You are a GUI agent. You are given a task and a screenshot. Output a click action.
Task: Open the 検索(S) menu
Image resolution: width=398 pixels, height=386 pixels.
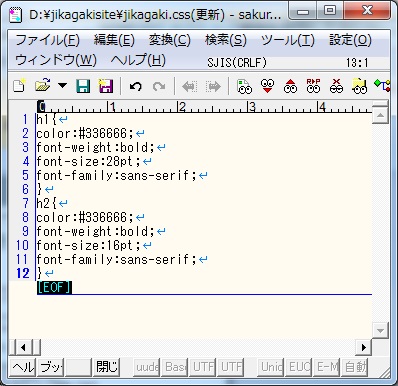226,40
